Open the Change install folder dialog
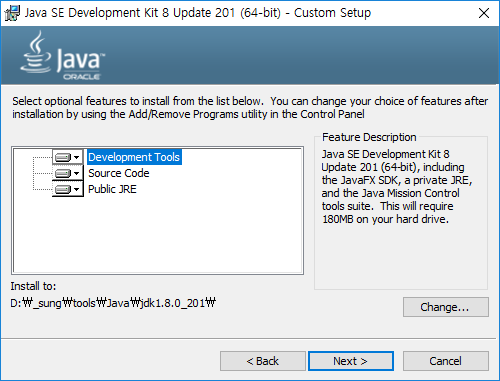Screen dimensions: 500x381 446,307
